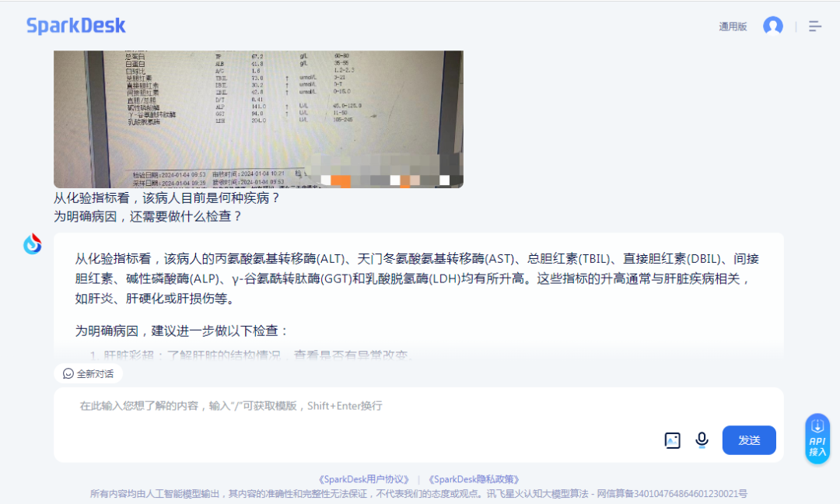The height and width of the screenshot is (504, 840).
Task: Open the hamburger menu icon
Action: click(815, 26)
